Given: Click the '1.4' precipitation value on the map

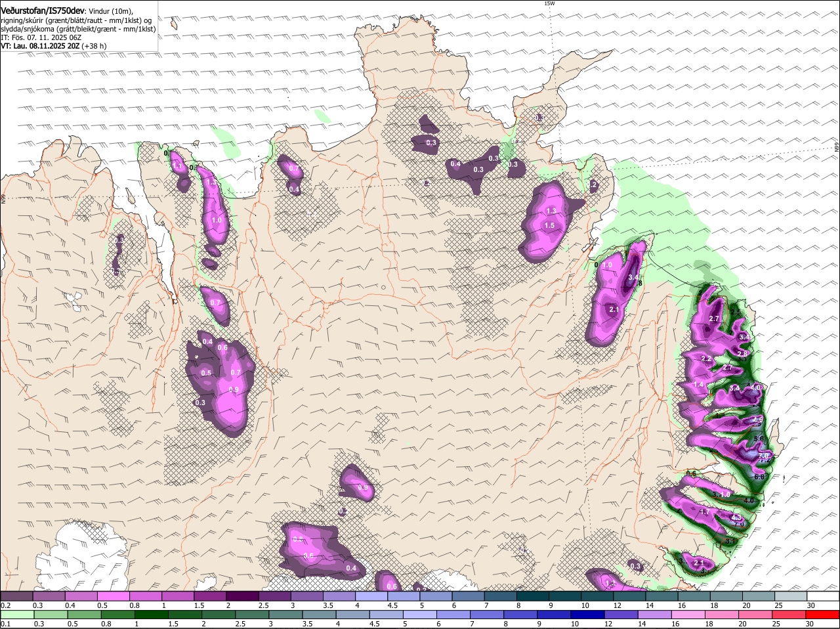Looking at the screenshot, I should 698,385.
